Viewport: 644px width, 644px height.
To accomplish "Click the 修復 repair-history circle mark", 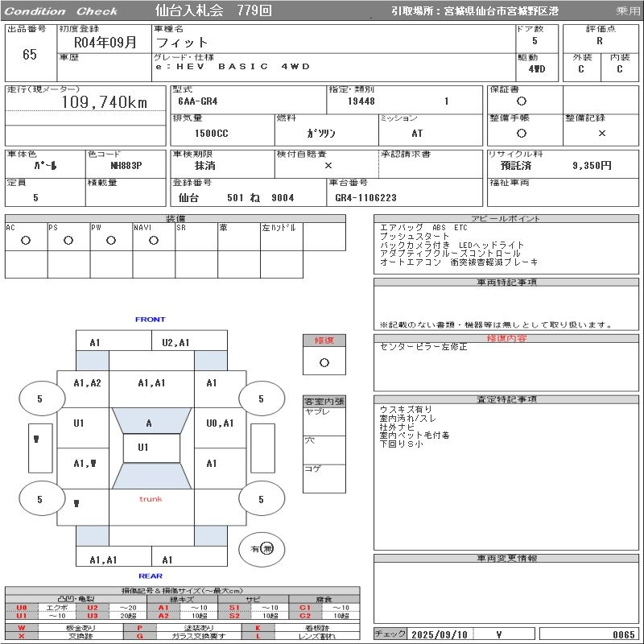I will point(324,362).
